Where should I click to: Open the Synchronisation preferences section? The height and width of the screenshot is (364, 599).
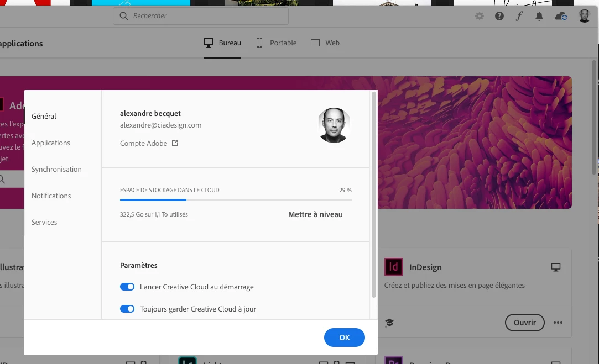(x=56, y=170)
